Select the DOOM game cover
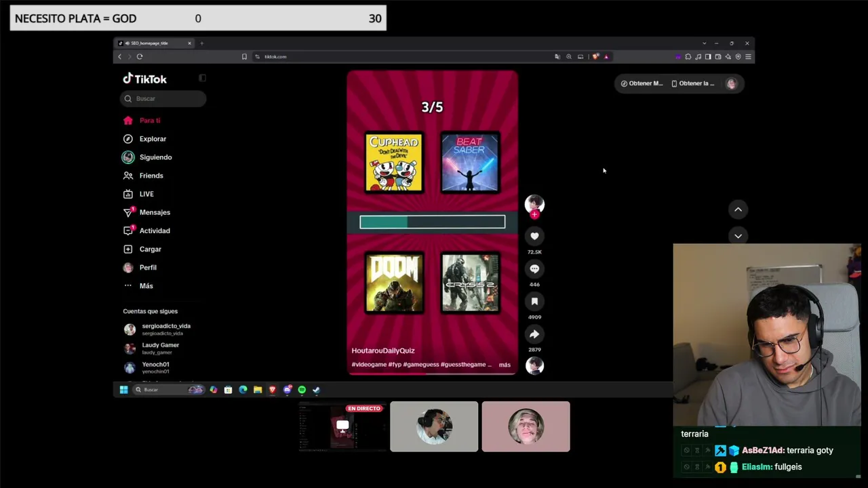 (394, 283)
